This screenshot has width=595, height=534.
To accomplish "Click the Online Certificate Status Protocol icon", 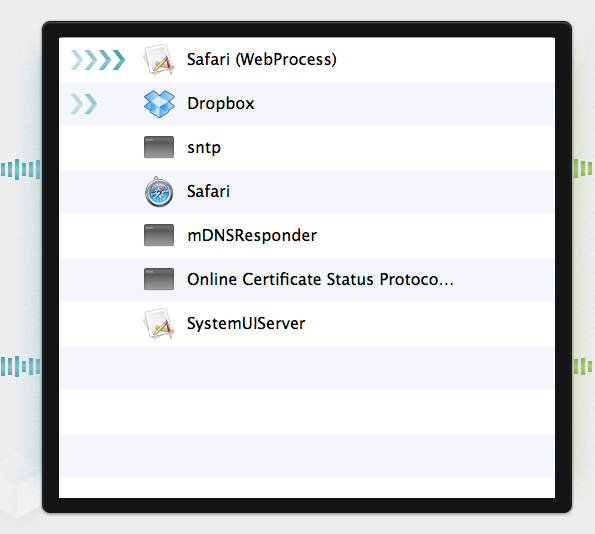I will tap(159, 279).
